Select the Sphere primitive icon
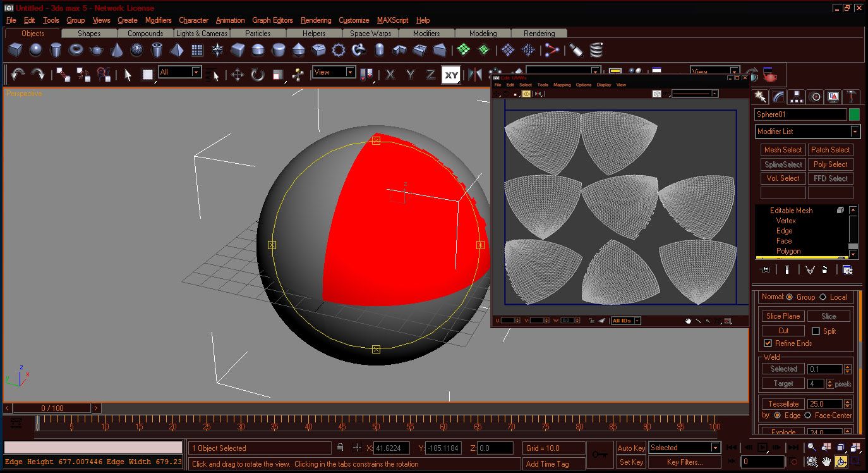 [35, 50]
